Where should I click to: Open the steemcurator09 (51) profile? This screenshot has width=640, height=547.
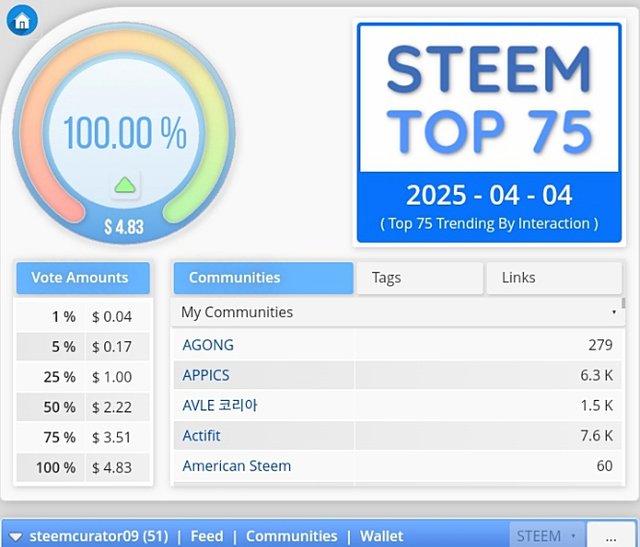(x=99, y=536)
